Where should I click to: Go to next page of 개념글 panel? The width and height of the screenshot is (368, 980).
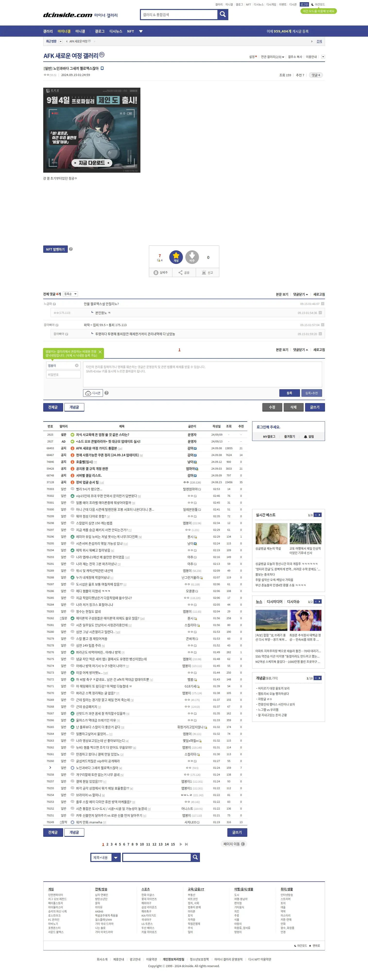tap(320, 678)
